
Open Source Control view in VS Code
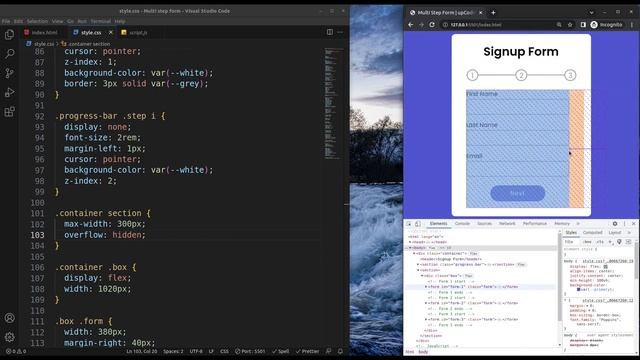pos(9,73)
